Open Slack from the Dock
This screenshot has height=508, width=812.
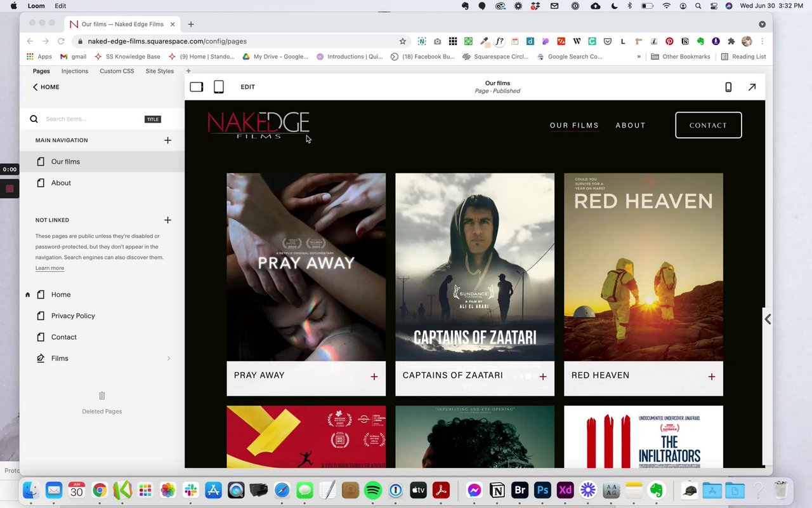(x=190, y=490)
